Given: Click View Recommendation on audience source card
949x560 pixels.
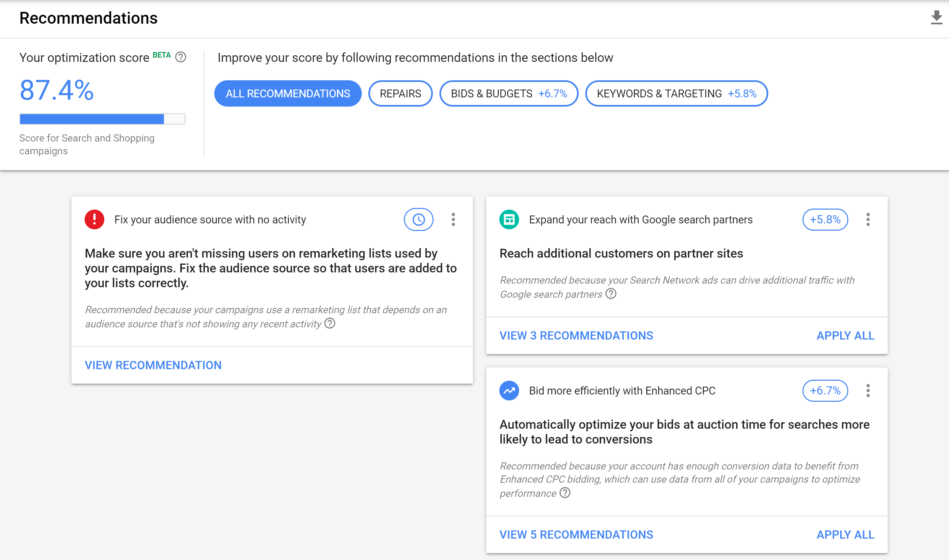Looking at the screenshot, I should 153,365.
